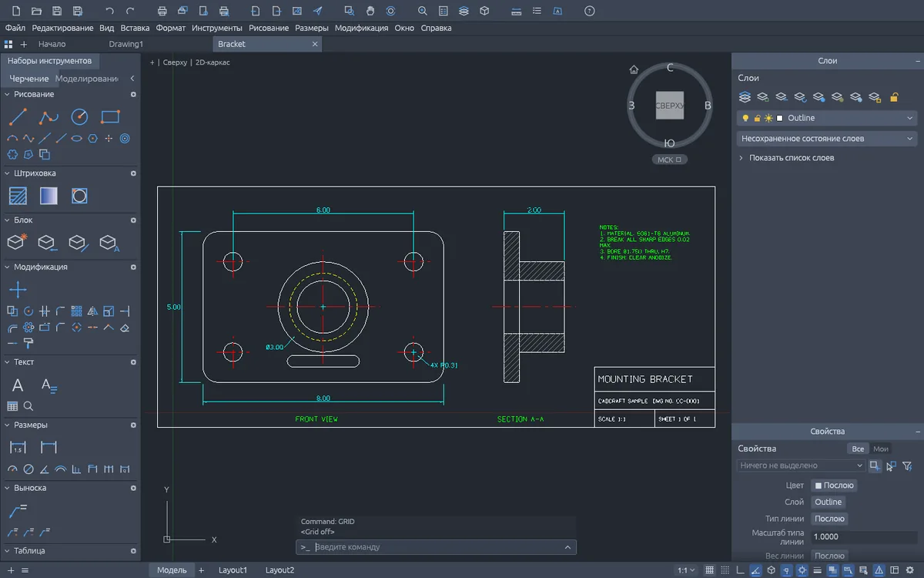924x578 pixels.
Task: Toggle the Outline layer freeze sun icon
Action: pyautogui.click(x=768, y=118)
